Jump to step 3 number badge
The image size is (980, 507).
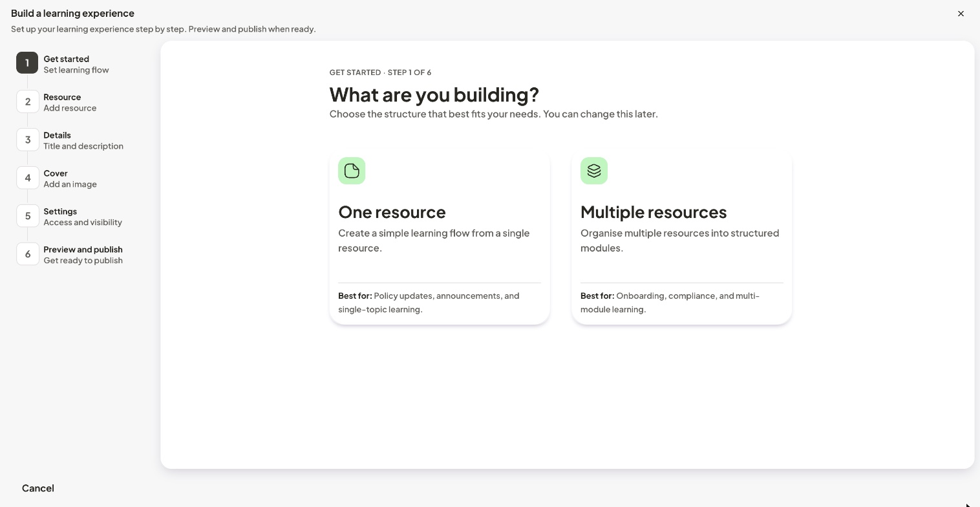[28, 140]
